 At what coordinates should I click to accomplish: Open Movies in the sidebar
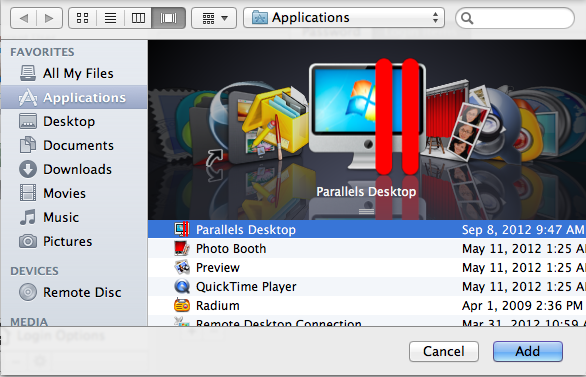[x=74, y=193]
